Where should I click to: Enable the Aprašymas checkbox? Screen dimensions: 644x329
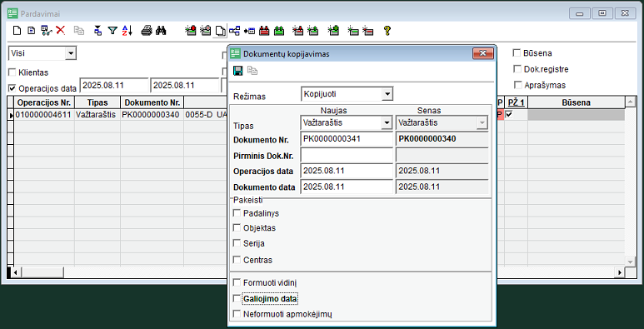[x=517, y=85]
